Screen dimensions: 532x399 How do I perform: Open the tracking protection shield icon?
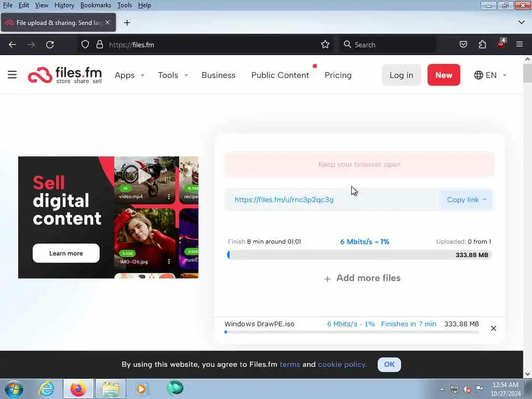(85, 45)
